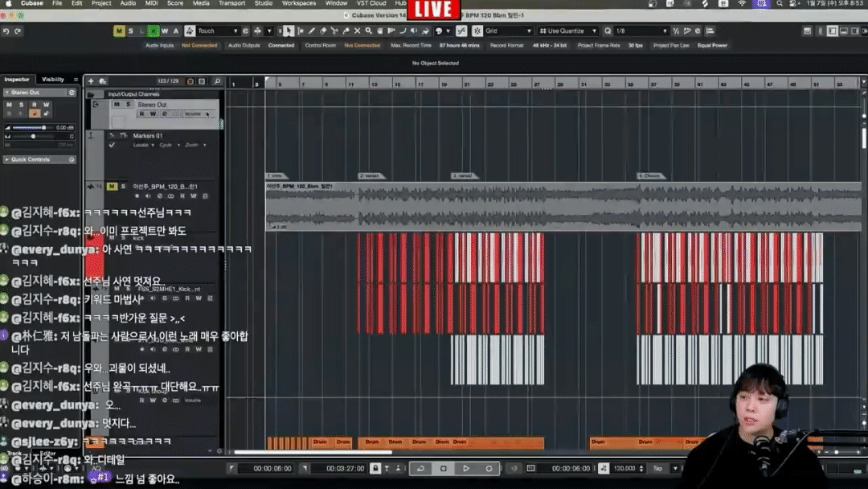Open the 1/8 quantize preset dropdown
This screenshot has height=489, width=868.
[641, 31]
